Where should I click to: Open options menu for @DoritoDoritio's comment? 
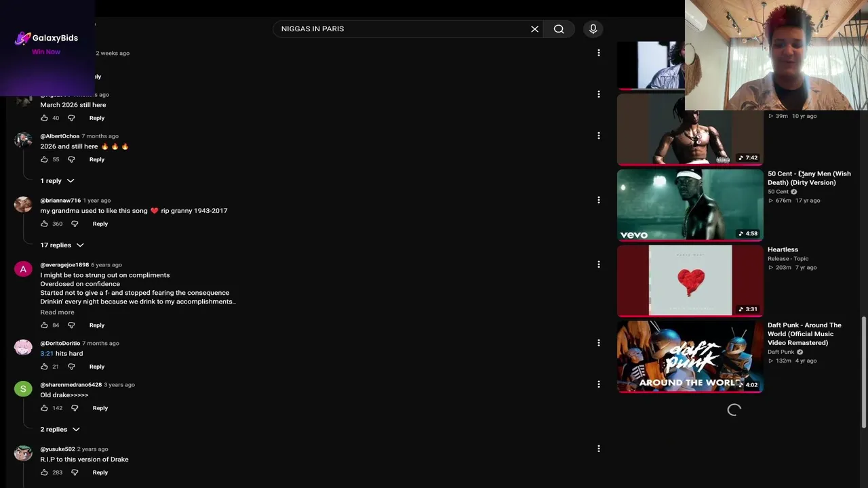tap(599, 343)
